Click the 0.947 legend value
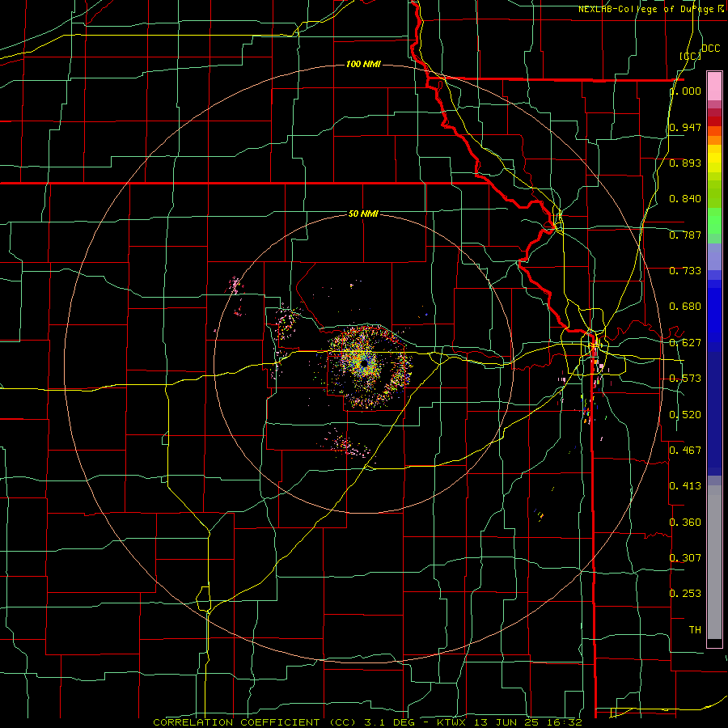Screen dimensions: 728x728 pos(685,127)
